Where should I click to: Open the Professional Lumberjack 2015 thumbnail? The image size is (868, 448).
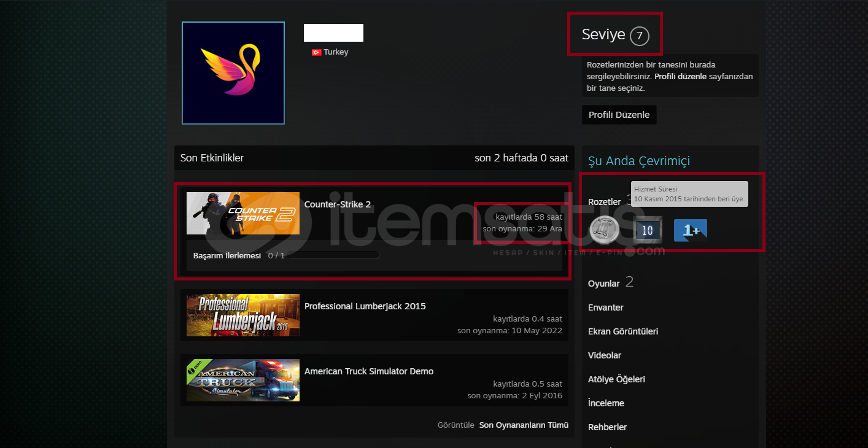pos(243,315)
